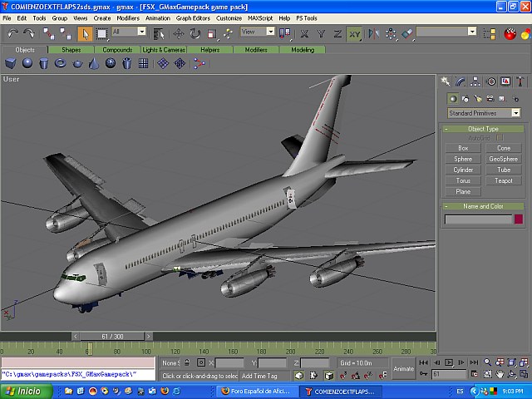532x399 pixels.
Task: Open the Modify panel tab icon
Action: coord(461,81)
